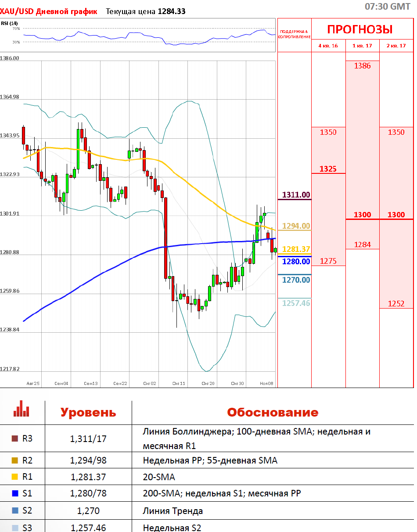Select the light blue S3 color marker

(14, 527)
